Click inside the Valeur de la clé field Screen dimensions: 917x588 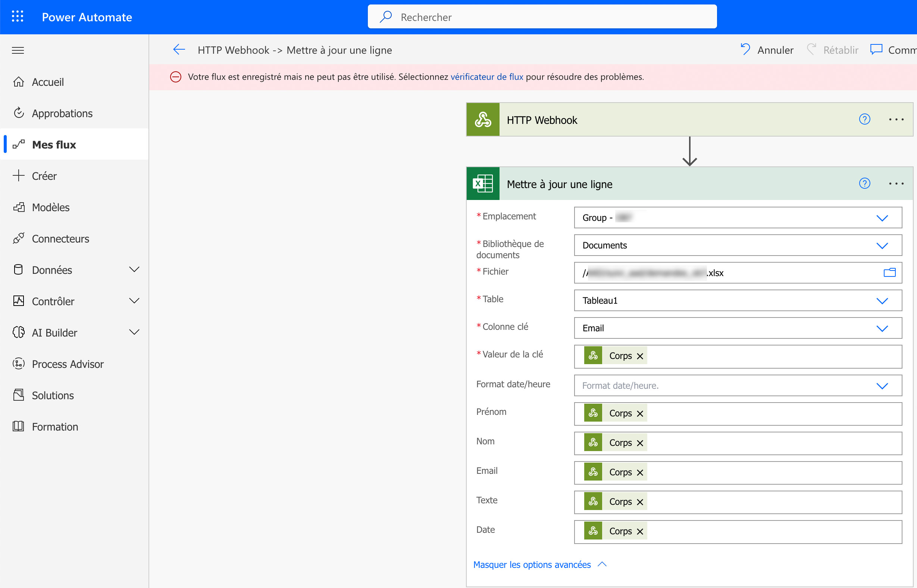[738, 357]
